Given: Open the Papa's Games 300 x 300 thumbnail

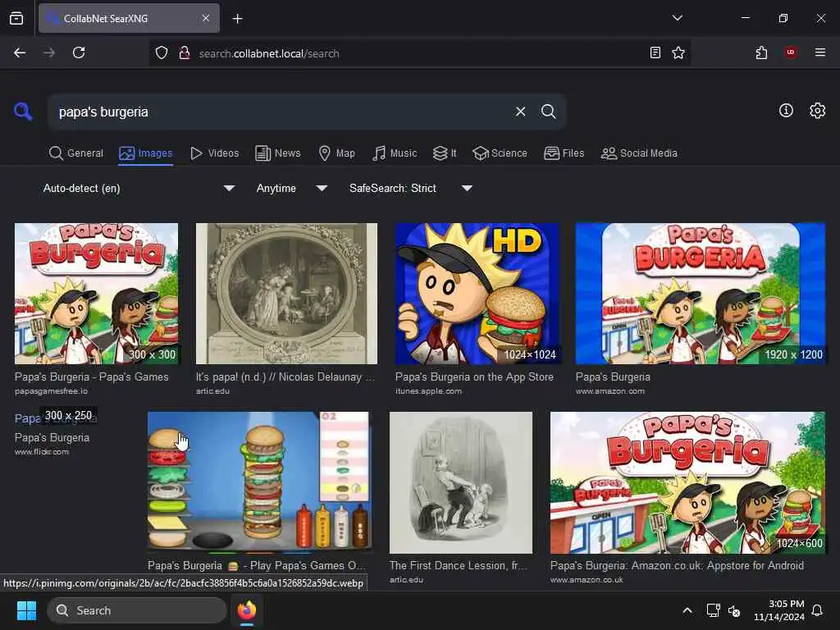Looking at the screenshot, I should [97, 294].
